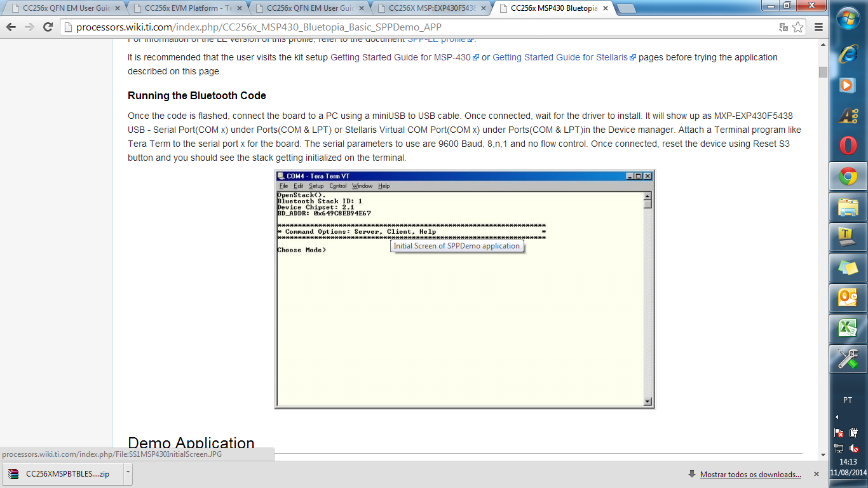Viewport: 868px width, 488px height.
Task: Click the Action Center flag tray icon
Action: pyautogui.click(x=839, y=433)
